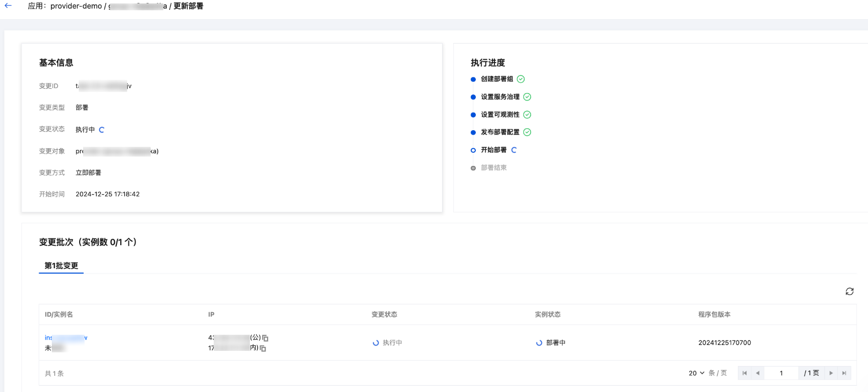Open the 20 per page dropdown
Viewport: 868px width, 392px height.
coord(696,373)
